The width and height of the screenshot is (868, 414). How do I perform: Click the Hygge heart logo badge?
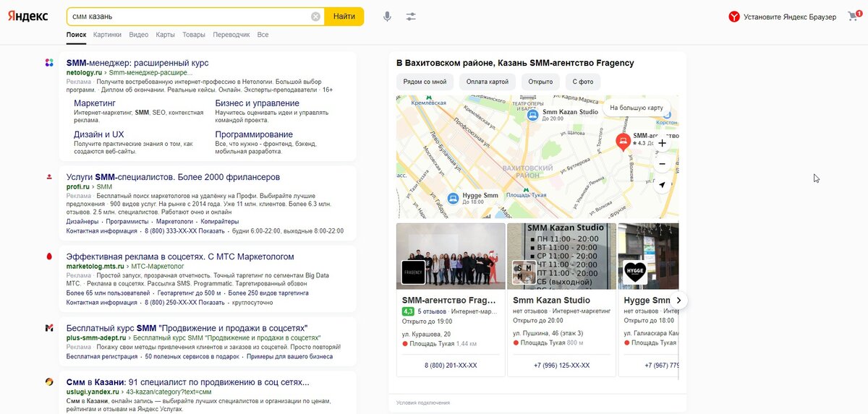click(634, 272)
